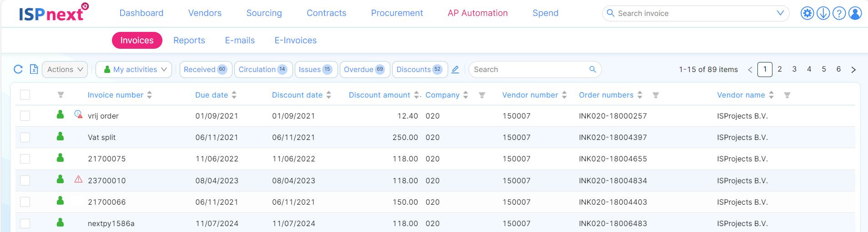Open the Vendors menu
This screenshot has height=232, width=868.
[205, 13]
